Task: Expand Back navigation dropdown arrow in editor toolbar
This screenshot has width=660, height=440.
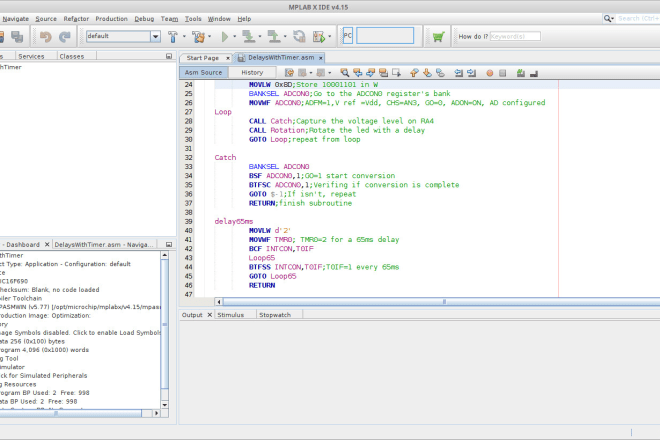Action: (311, 73)
